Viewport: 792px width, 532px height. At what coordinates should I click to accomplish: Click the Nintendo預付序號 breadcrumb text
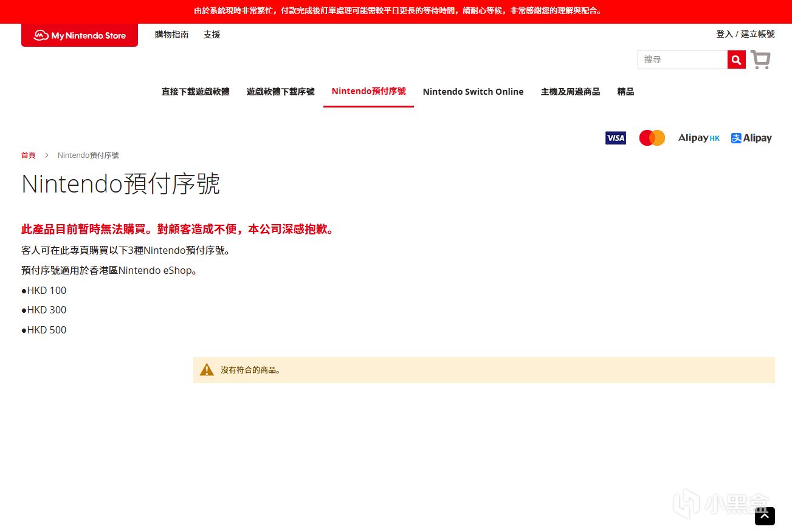(88, 155)
